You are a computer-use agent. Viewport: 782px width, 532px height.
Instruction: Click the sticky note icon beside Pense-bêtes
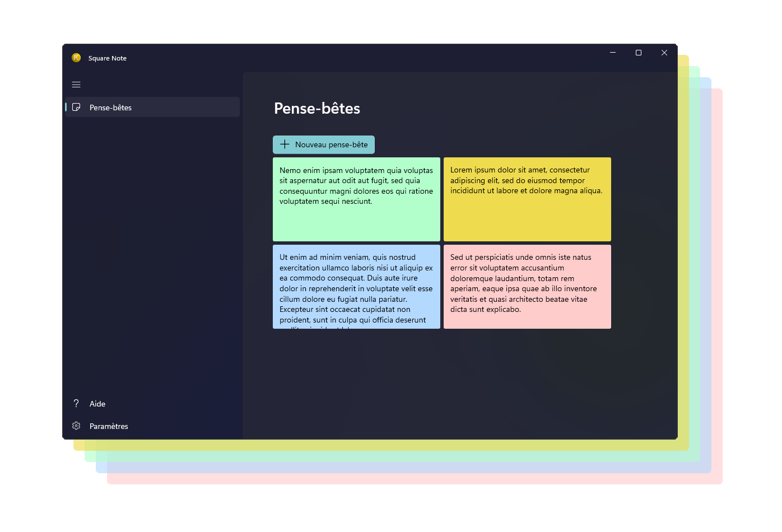pyautogui.click(x=76, y=107)
